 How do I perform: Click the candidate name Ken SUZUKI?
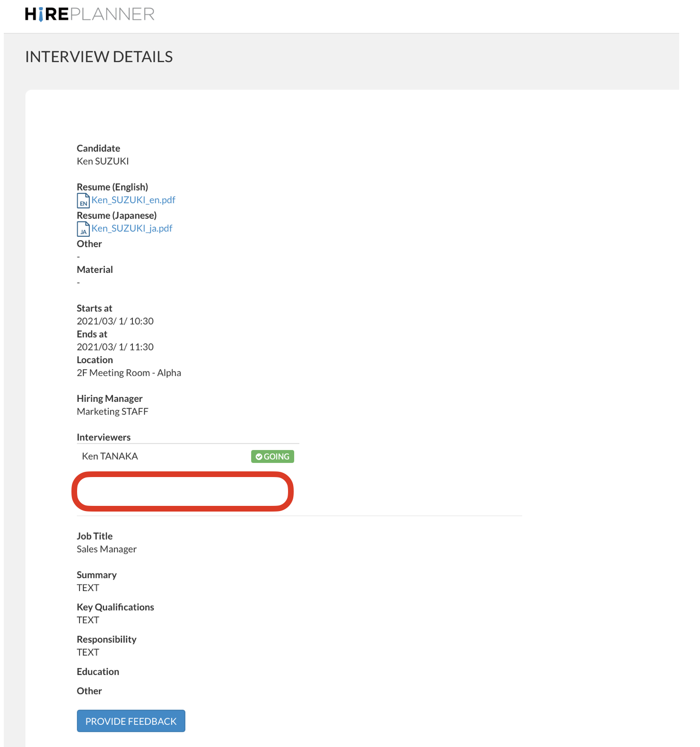(103, 161)
